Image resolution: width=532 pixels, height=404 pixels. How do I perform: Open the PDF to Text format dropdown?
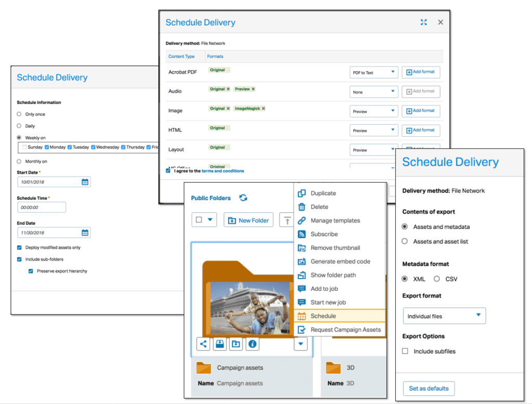pyautogui.click(x=374, y=72)
